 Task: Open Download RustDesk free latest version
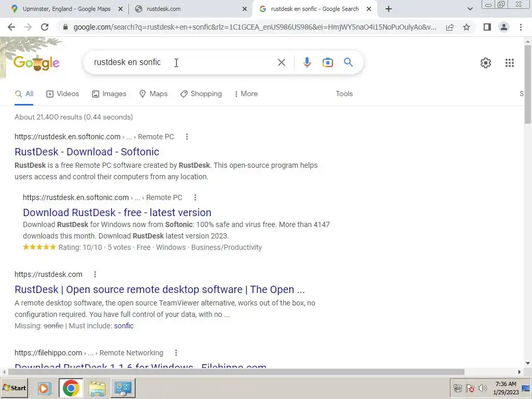(x=117, y=212)
